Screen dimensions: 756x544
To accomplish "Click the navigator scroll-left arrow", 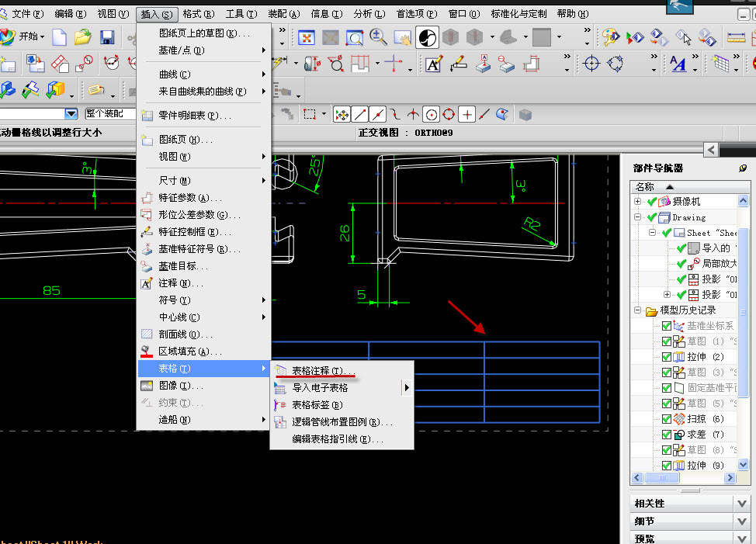I will 637,477.
